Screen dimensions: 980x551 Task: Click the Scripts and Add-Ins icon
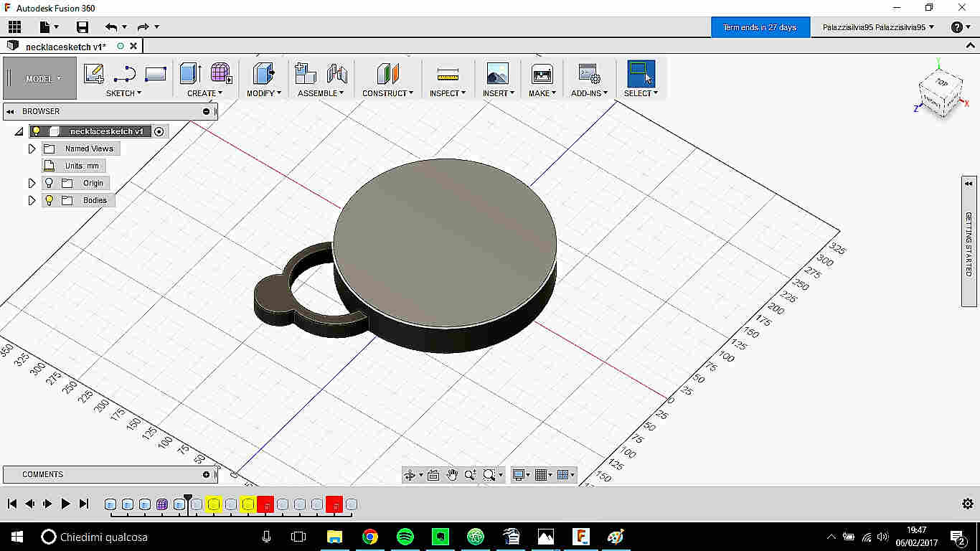click(589, 74)
